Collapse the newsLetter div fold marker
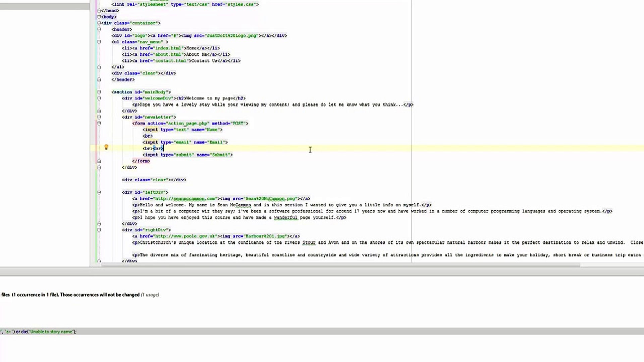 pos(99,117)
